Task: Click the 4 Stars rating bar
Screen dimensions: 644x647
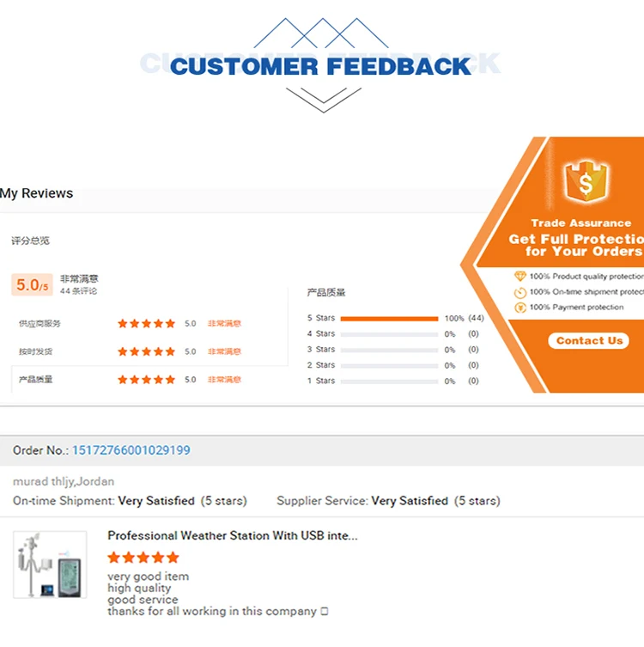Action: click(389, 334)
